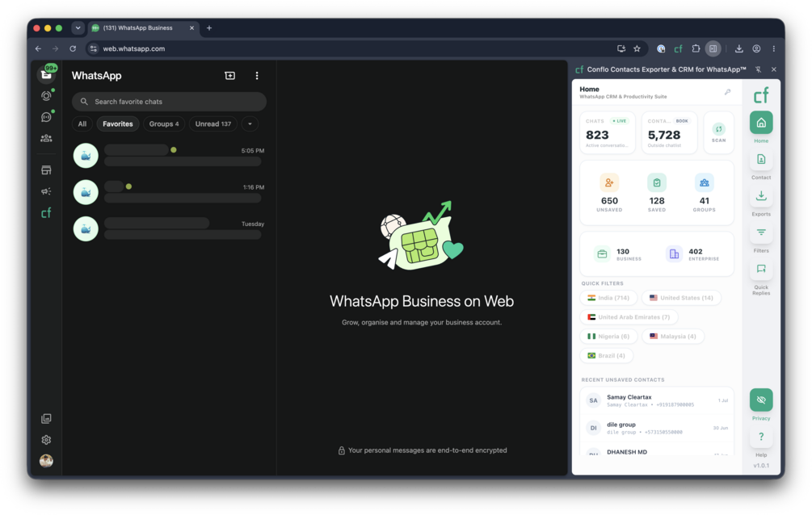Open the 402 Enterprise accounts tile
The image size is (812, 515).
(692, 254)
